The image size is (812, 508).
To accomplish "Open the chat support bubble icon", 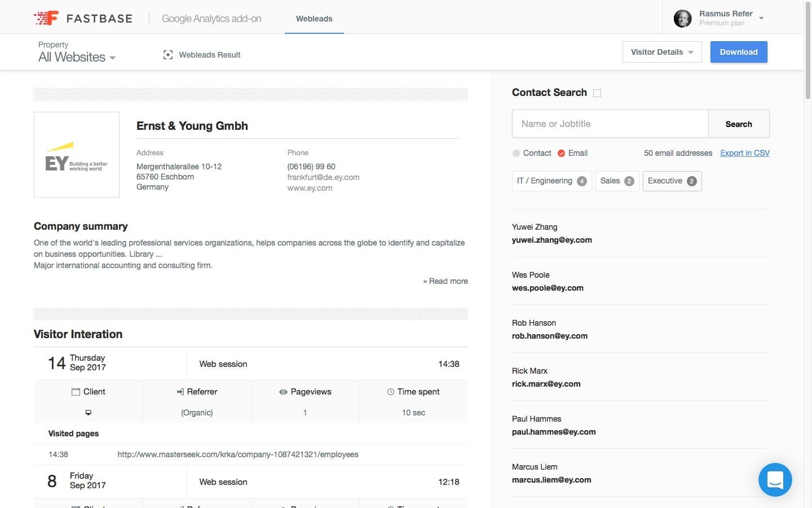I will (x=775, y=480).
